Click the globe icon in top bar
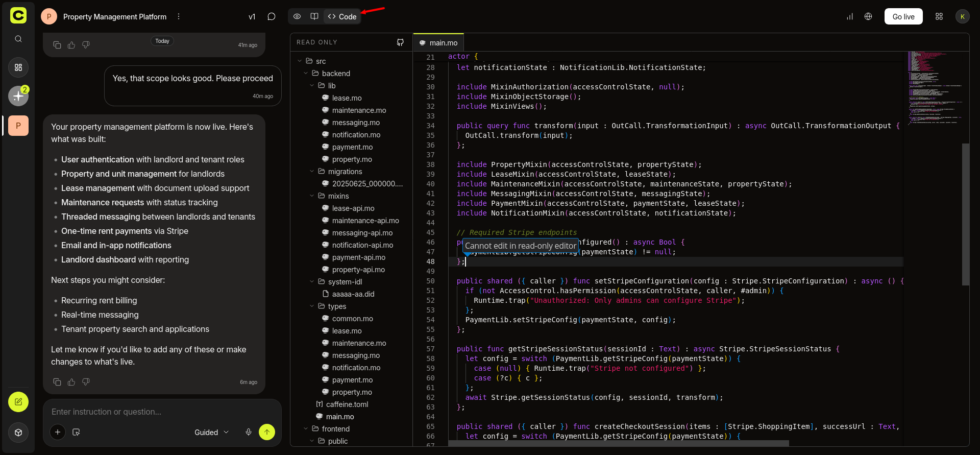 point(868,16)
